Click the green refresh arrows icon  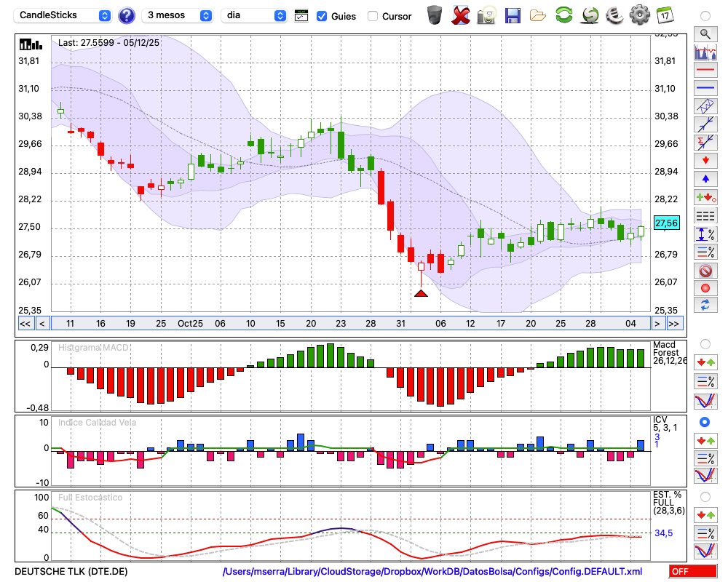pos(563,15)
